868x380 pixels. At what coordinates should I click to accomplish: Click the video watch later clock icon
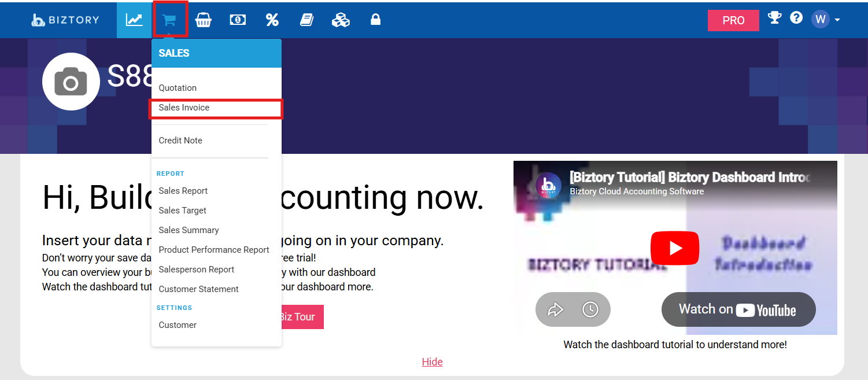(x=590, y=310)
